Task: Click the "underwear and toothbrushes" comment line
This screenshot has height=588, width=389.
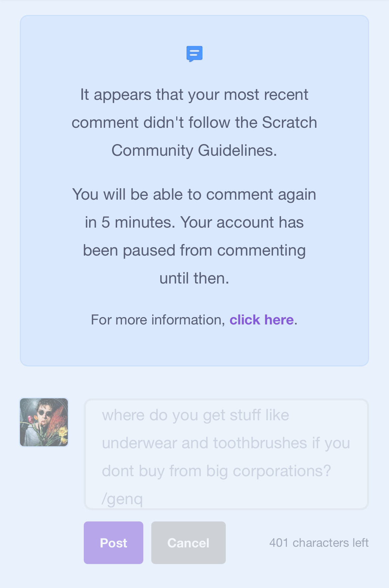Action: (x=204, y=443)
